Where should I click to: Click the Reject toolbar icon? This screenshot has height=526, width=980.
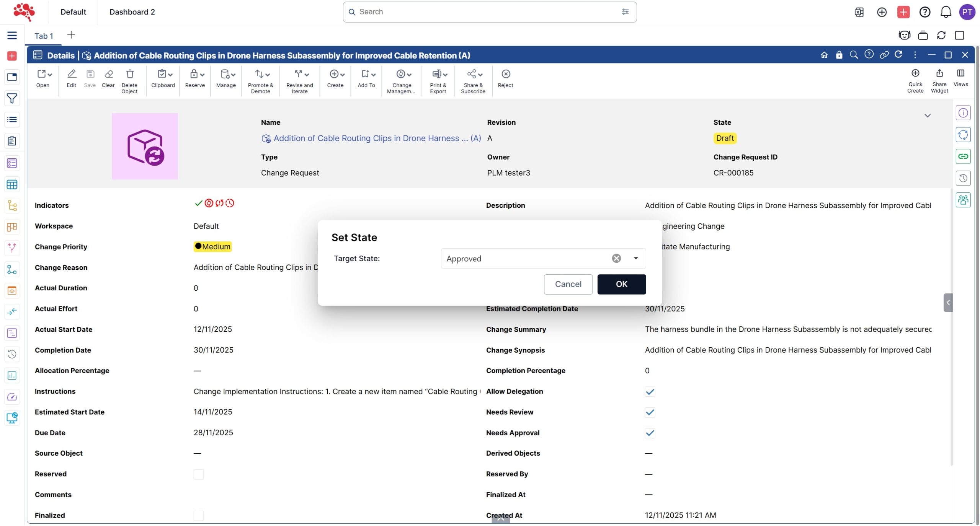coord(505,74)
